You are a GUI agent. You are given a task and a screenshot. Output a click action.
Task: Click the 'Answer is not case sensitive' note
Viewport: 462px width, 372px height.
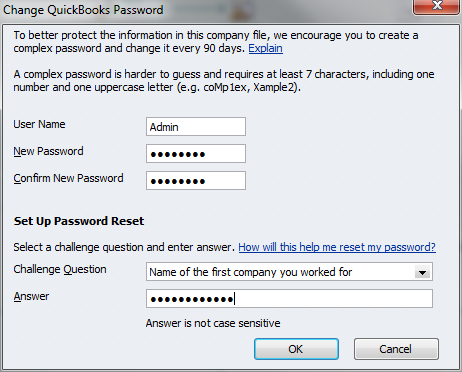point(213,323)
